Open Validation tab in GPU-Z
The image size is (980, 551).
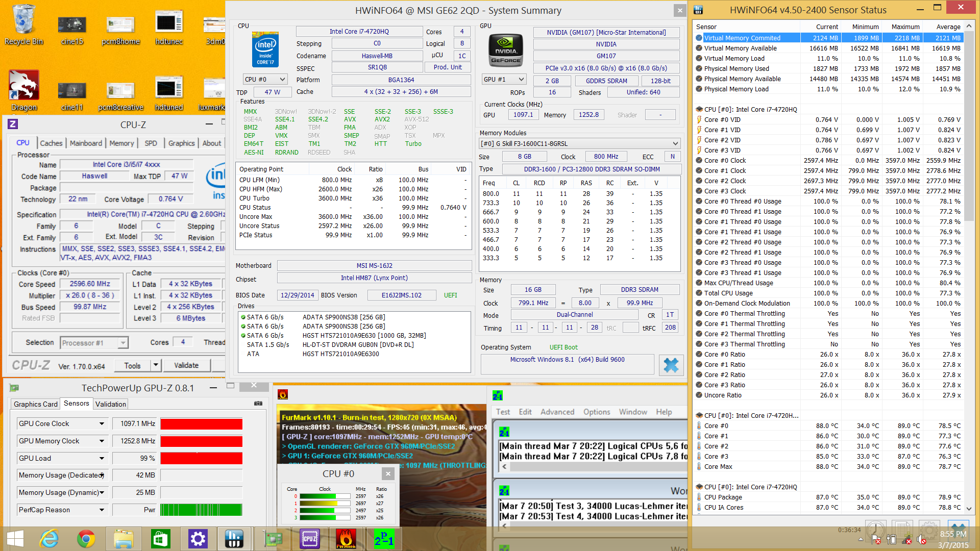[111, 404]
